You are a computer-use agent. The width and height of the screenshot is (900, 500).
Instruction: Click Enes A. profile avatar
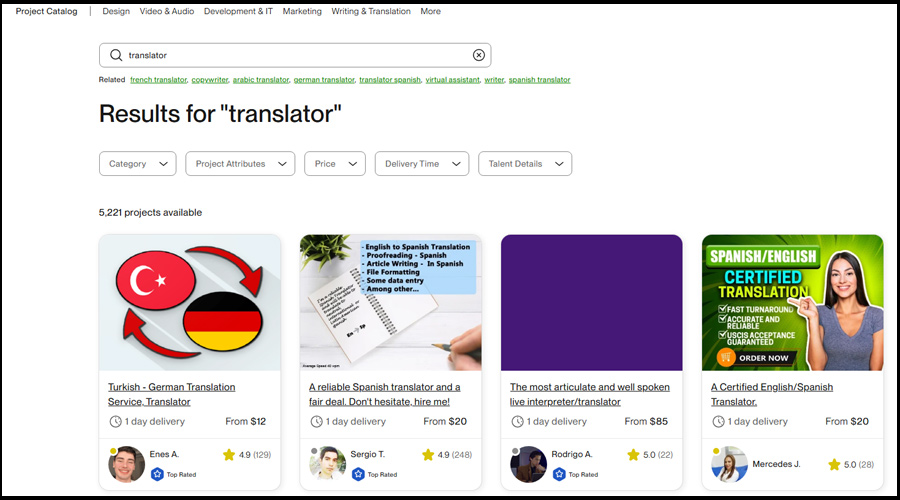124,463
